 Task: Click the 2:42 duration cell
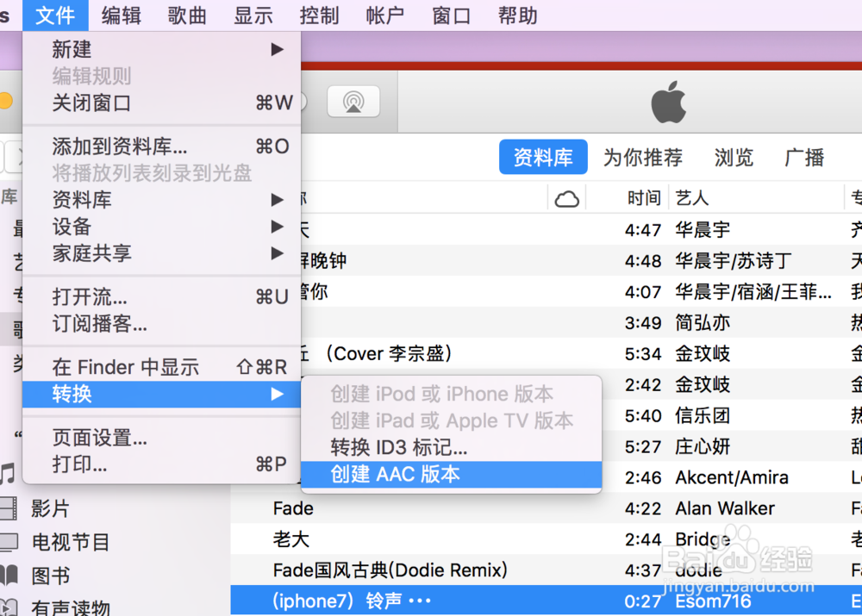(643, 384)
